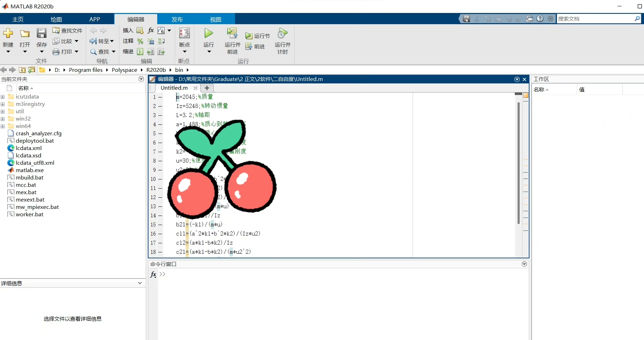Click the navigate Back arrow in address bar
The image size is (644, 340).
click(x=4, y=70)
